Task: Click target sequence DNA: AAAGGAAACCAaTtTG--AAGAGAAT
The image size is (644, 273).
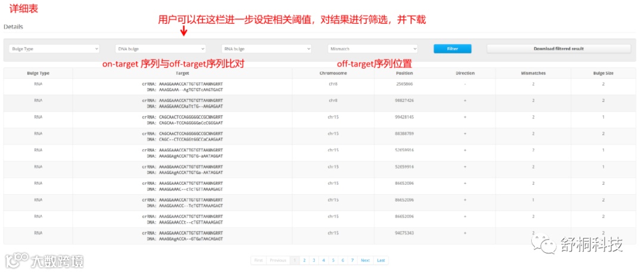Action: click(x=184, y=106)
